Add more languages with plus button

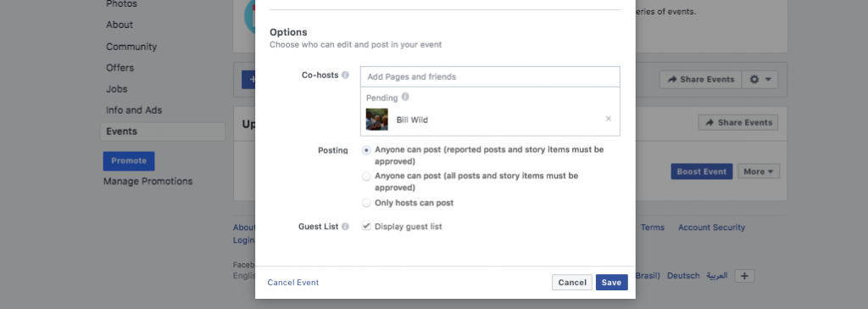coord(744,276)
